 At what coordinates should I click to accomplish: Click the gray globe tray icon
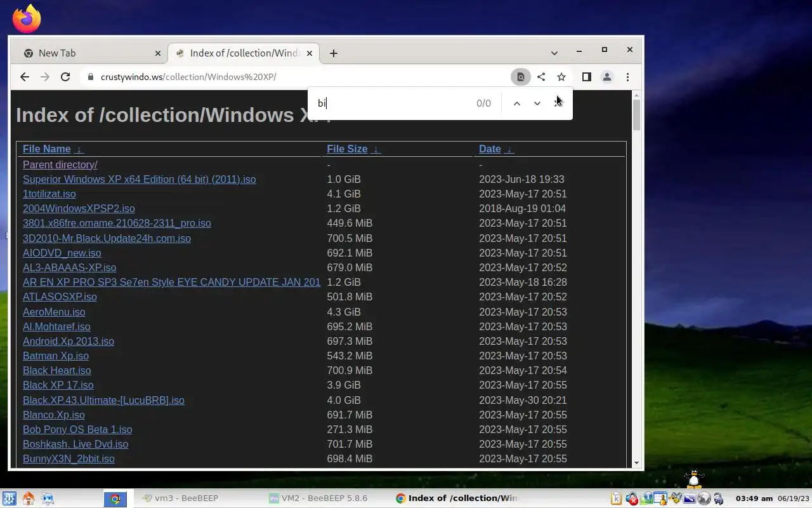click(704, 498)
